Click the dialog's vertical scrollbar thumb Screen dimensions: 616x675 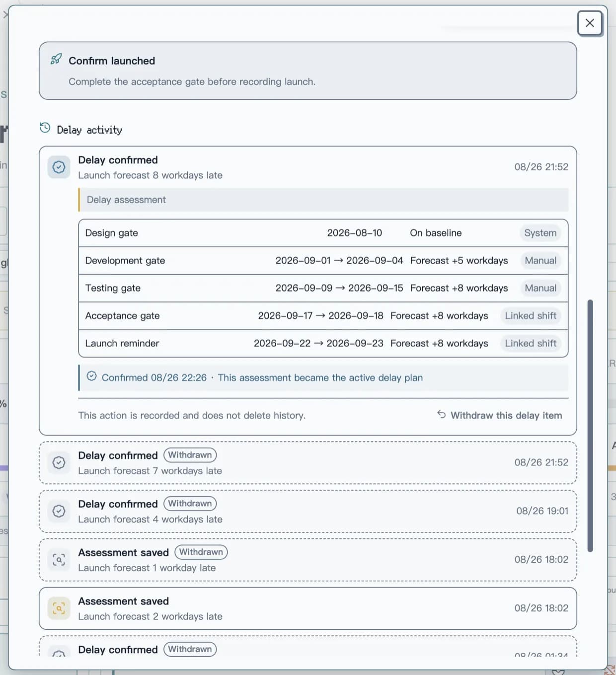click(590, 426)
